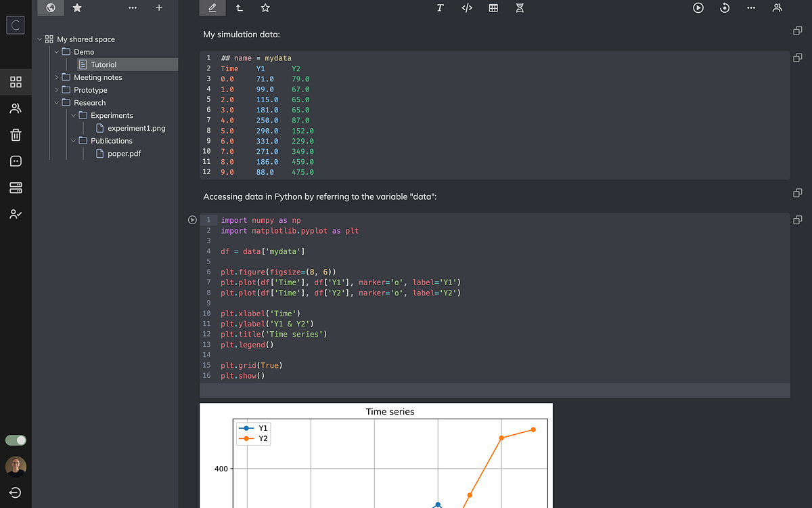Expand the Prototype folder
This screenshot has width=812, height=508.
[x=56, y=89]
